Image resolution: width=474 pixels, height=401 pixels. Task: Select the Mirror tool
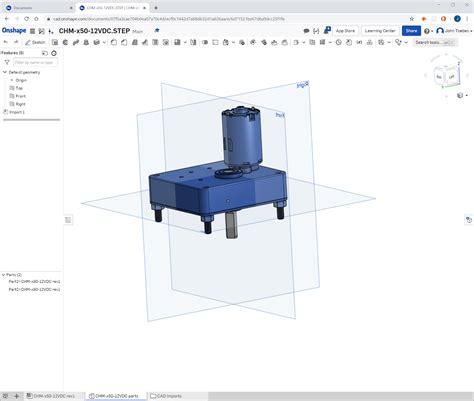193,42
